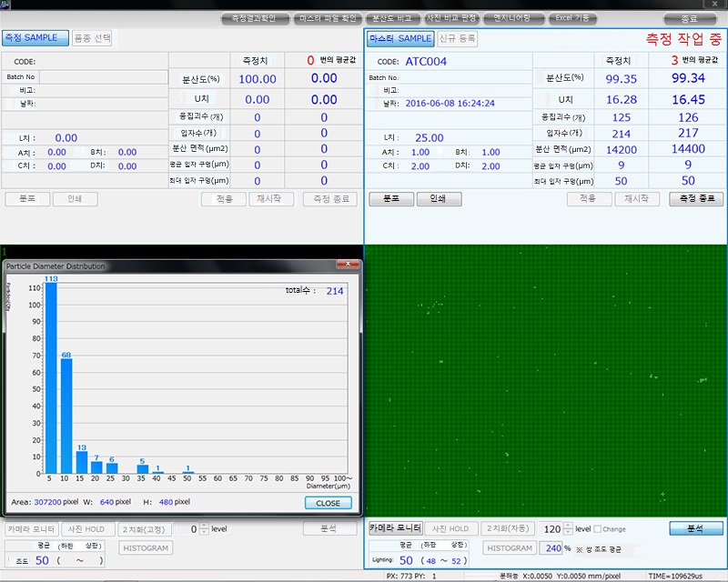Click the 측정결과확인 button in top toolbar
The image size is (728, 582).
coord(255,18)
